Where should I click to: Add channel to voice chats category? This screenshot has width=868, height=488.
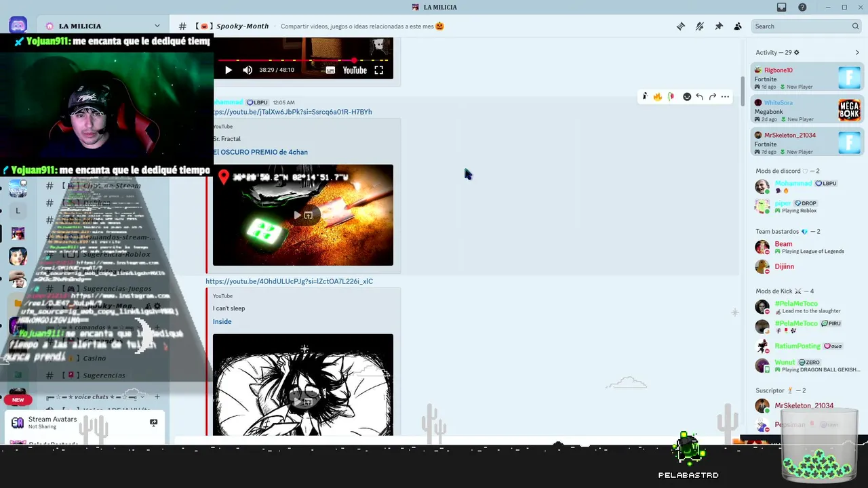coord(157,397)
